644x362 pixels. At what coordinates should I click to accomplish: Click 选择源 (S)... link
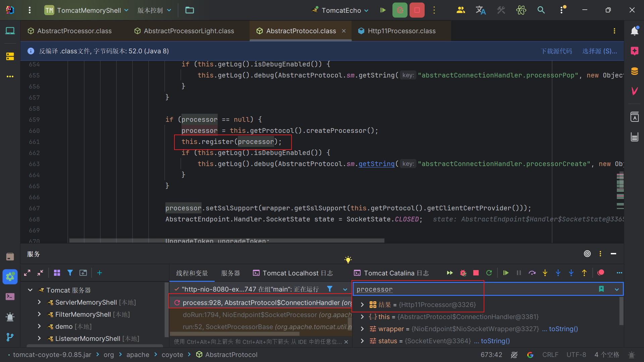point(599,51)
